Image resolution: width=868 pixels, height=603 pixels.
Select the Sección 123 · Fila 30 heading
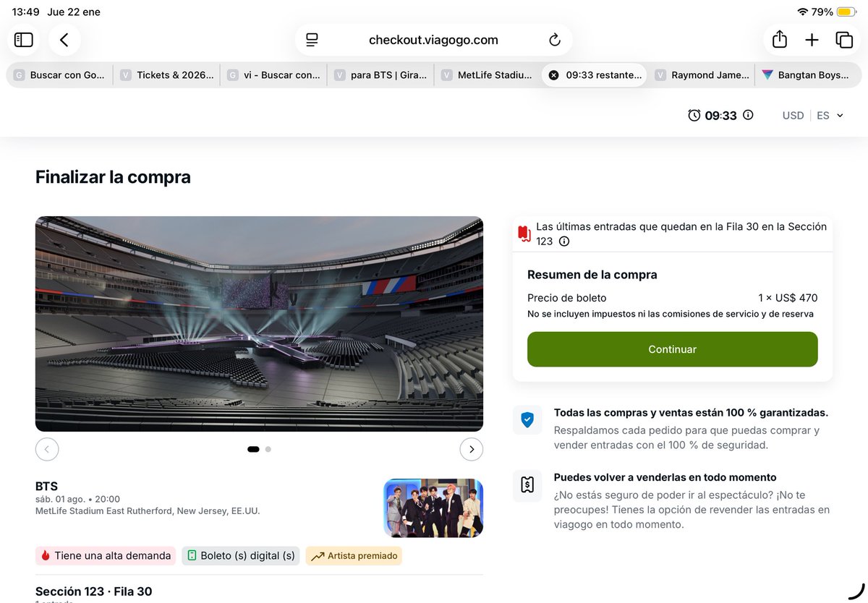tap(93, 591)
